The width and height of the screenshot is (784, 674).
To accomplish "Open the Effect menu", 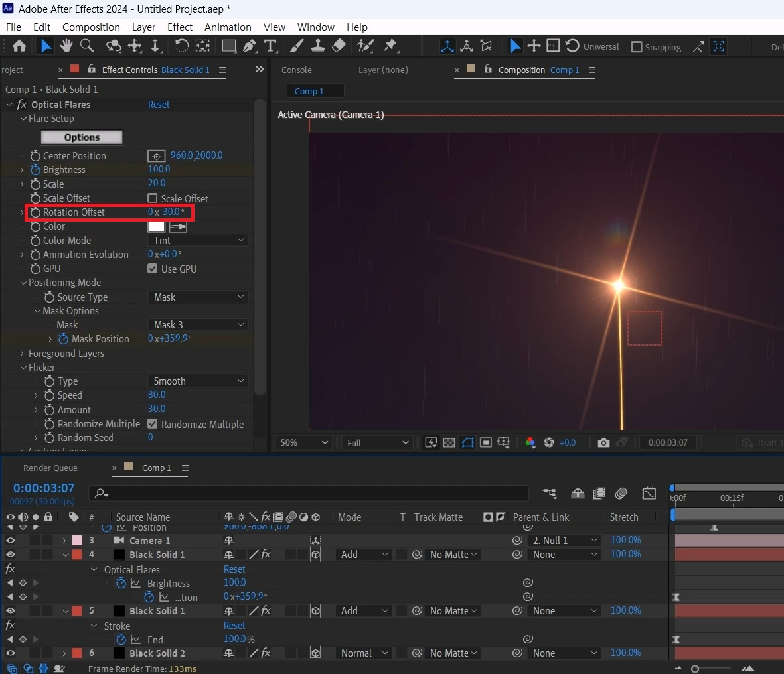I will 180,27.
